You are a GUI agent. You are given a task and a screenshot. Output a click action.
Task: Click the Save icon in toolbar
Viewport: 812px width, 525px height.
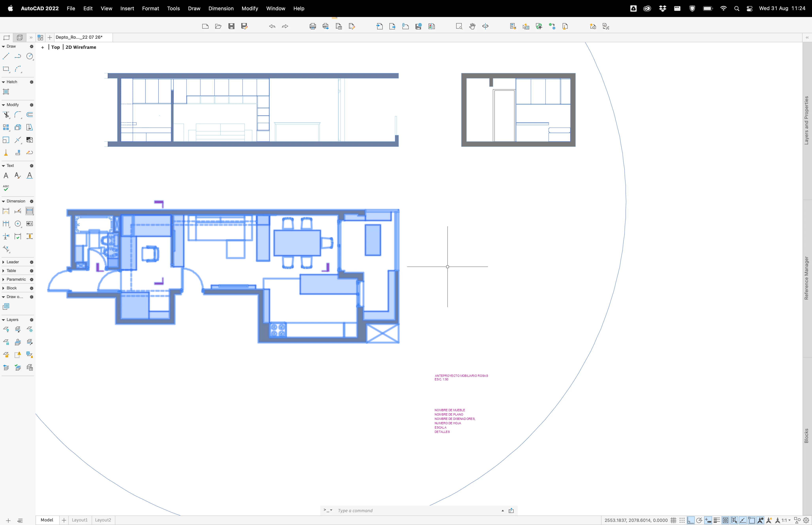[231, 26]
